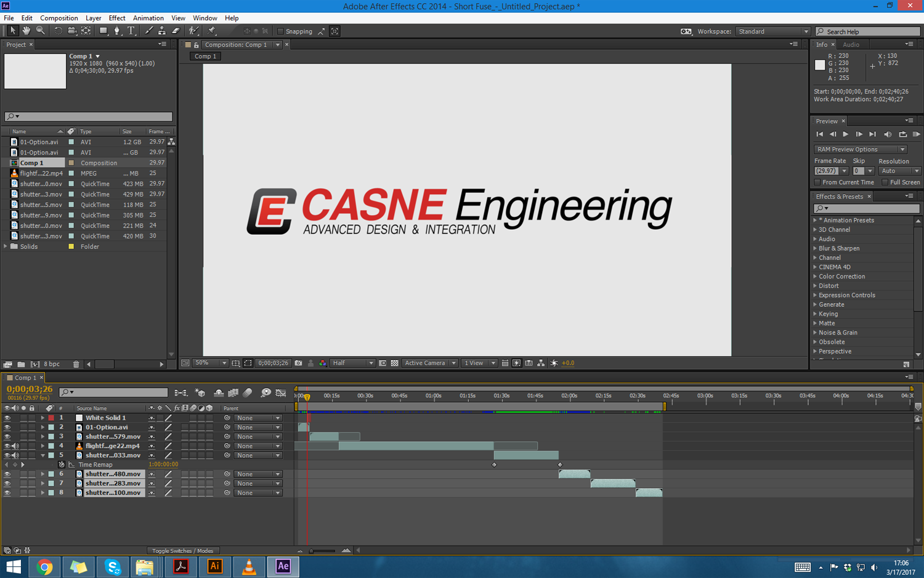Select the Rotation tool
The image size is (924, 578).
(x=58, y=31)
